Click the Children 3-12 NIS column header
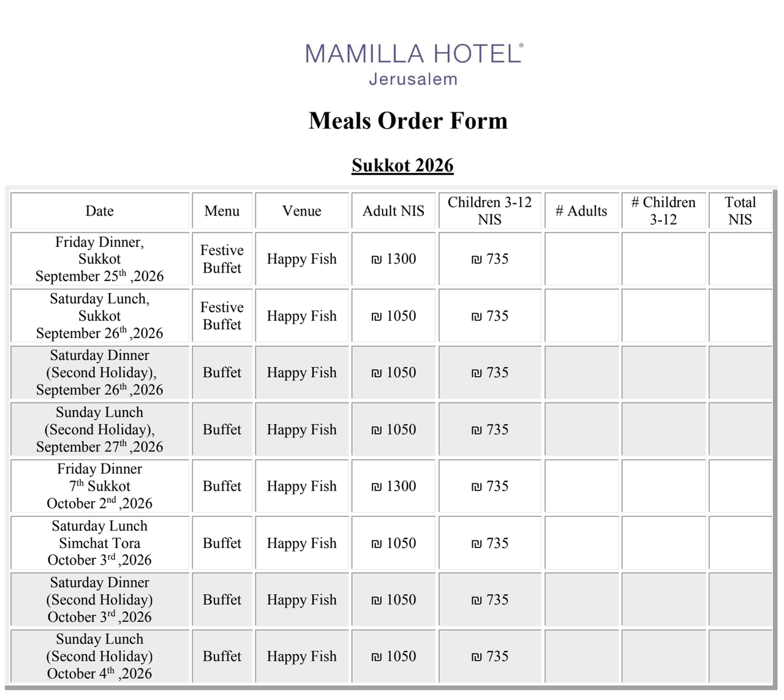Viewport: 784px width, 700px height. pyautogui.click(x=489, y=211)
